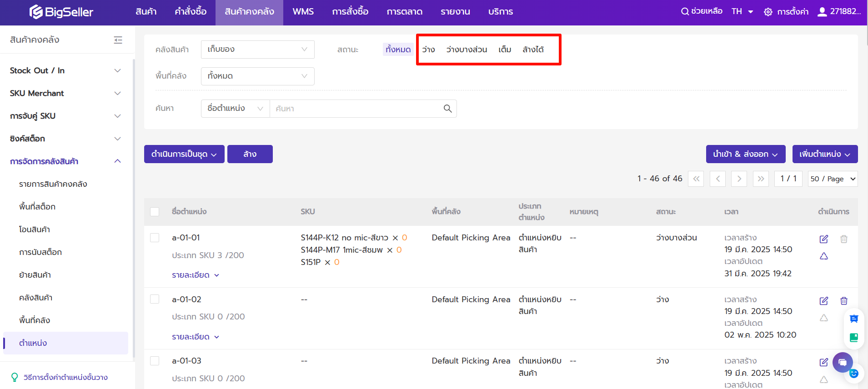Click the lightbulb tip icon
The image size is (868, 389).
[x=15, y=377]
